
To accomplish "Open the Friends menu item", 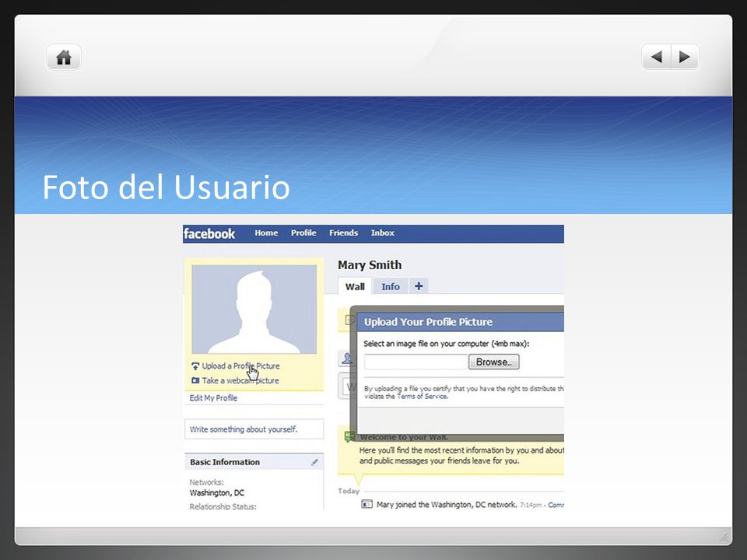I will point(343,233).
